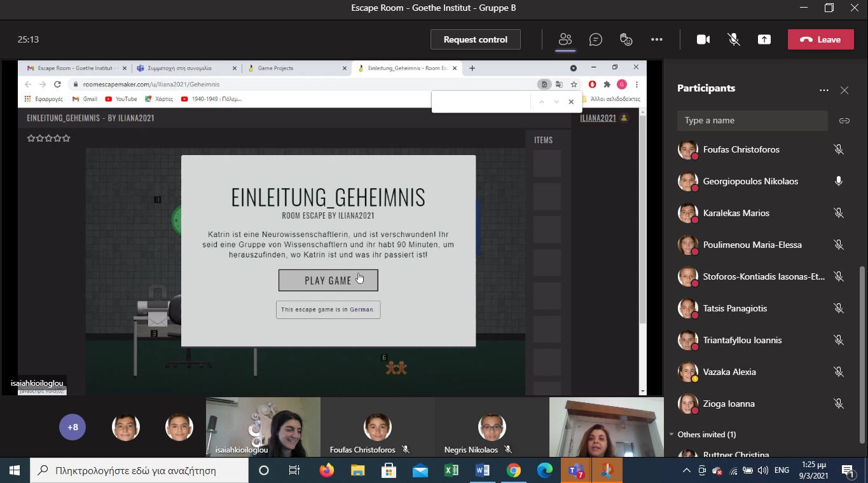Click the Participants list vertical scrollbar
868x483 pixels.
862,350
